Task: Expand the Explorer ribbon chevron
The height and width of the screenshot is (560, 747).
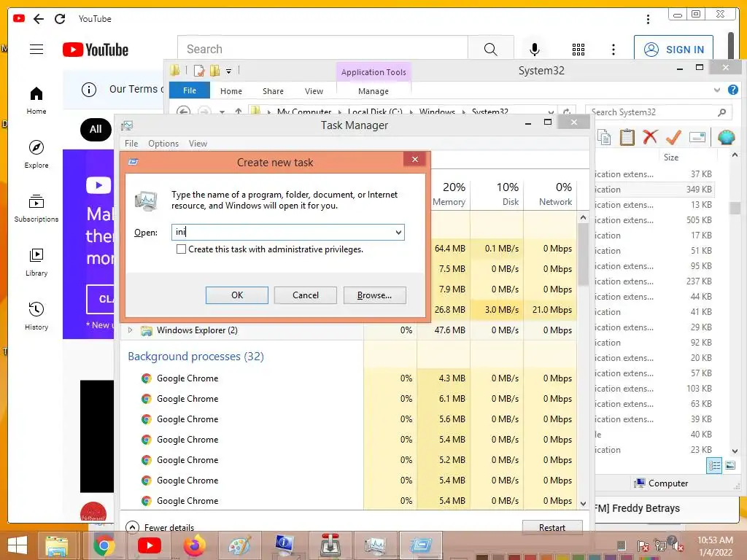Action: click(717, 90)
